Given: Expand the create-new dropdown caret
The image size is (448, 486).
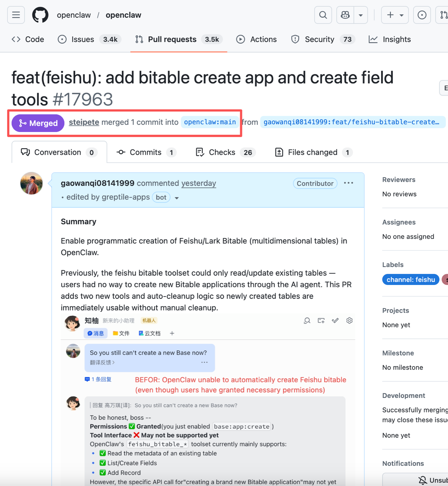Looking at the screenshot, I should coord(402,15).
